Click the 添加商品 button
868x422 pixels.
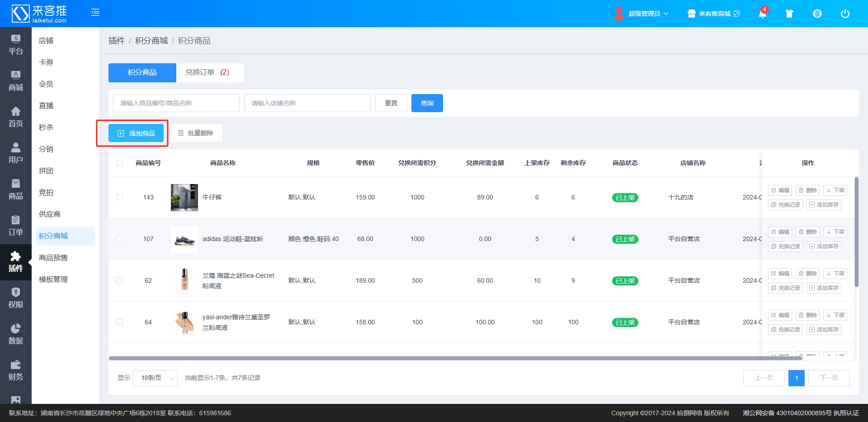click(x=136, y=133)
